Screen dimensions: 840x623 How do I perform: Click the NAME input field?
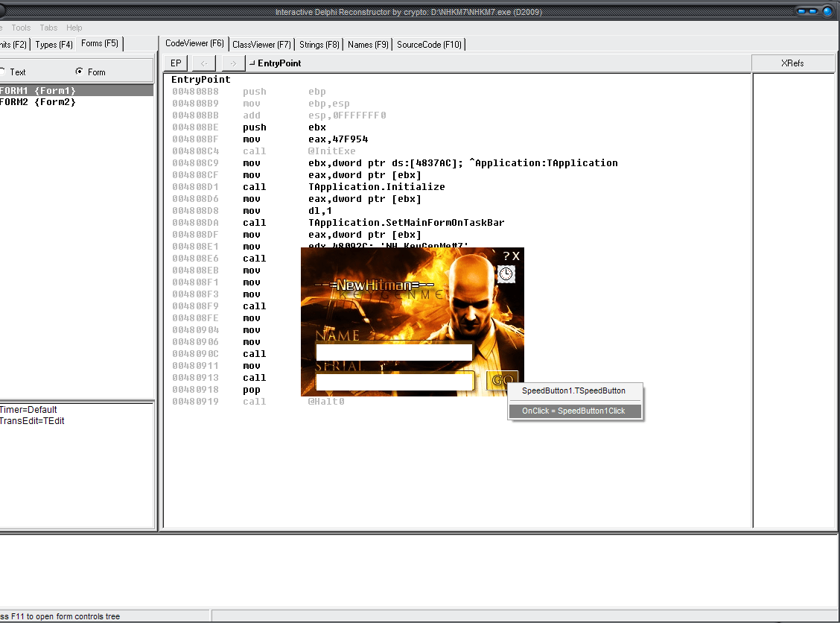[x=394, y=352]
